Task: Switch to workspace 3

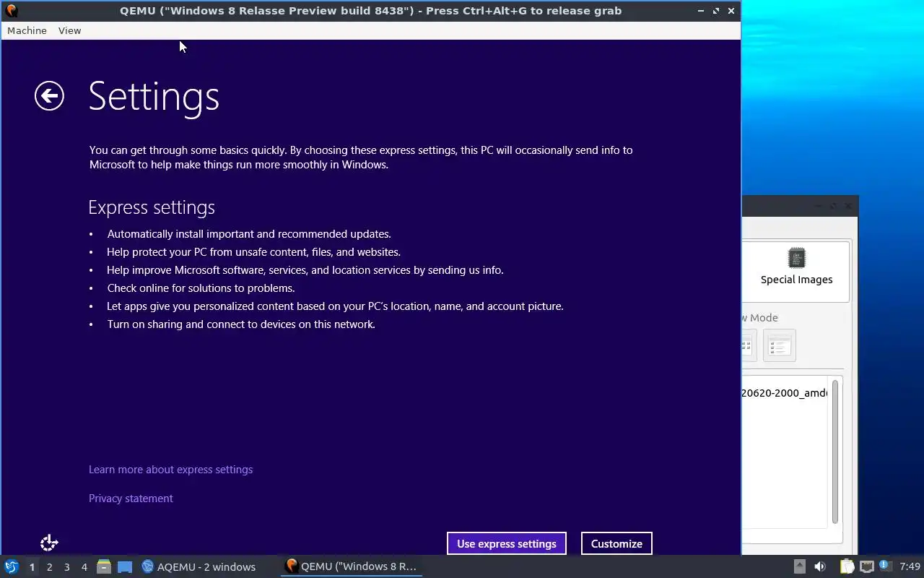Action: tap(66, 567)
